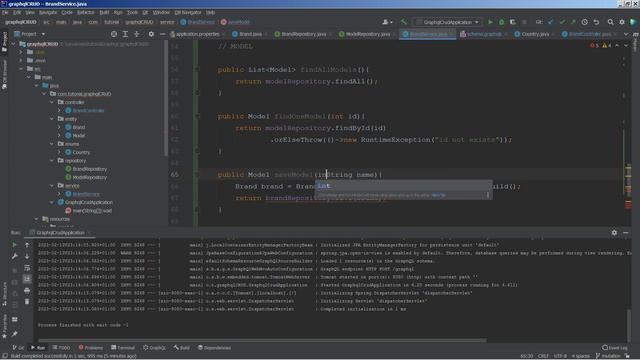Open Search Everywhere magnifier icon
Screen dimensions: 640x360
pyautogui.click(x=610, y=22)
